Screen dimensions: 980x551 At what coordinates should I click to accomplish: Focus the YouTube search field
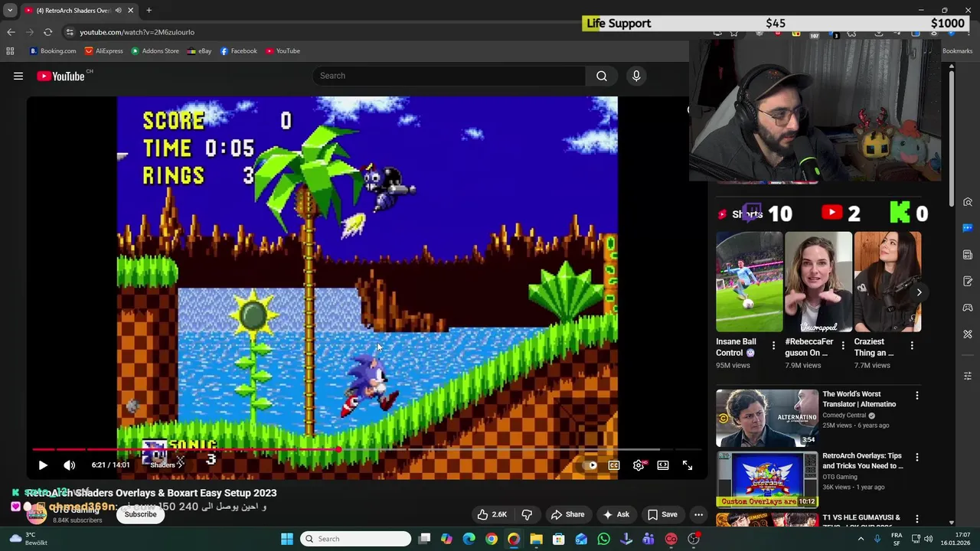click(x=449, y=76)
